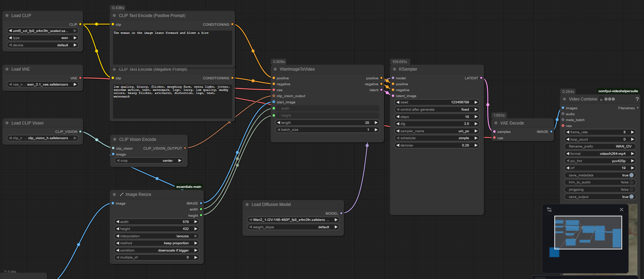The image size is (644, 279).
Task: Open minimap settings sliders icon
Action: pos(549,209)
